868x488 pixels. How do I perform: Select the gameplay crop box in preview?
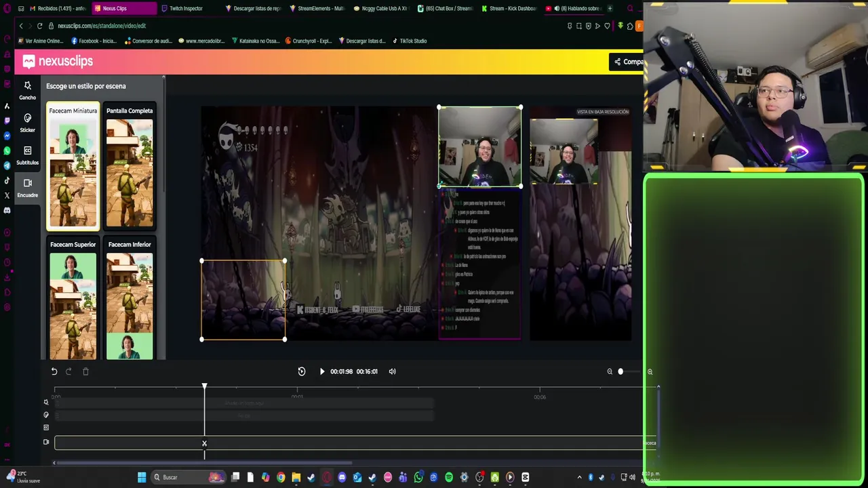pyautogui.click(x=243, y=300)
